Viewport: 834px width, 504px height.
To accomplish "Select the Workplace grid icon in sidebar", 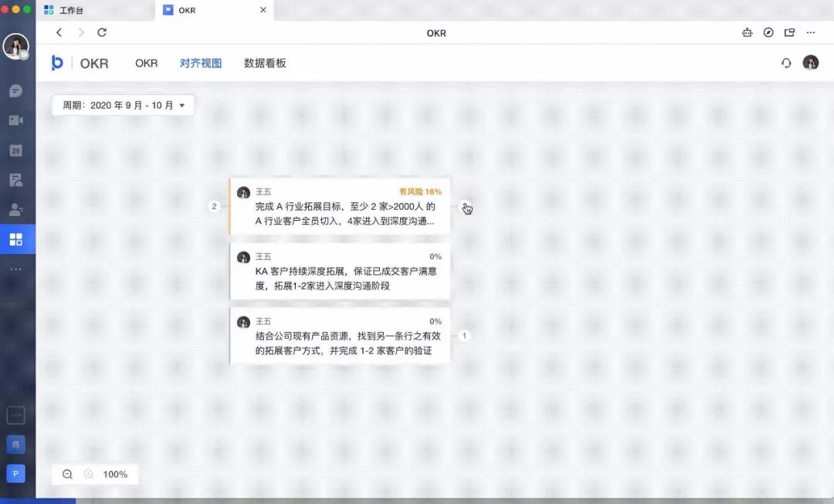I will [x=16, y=239].
